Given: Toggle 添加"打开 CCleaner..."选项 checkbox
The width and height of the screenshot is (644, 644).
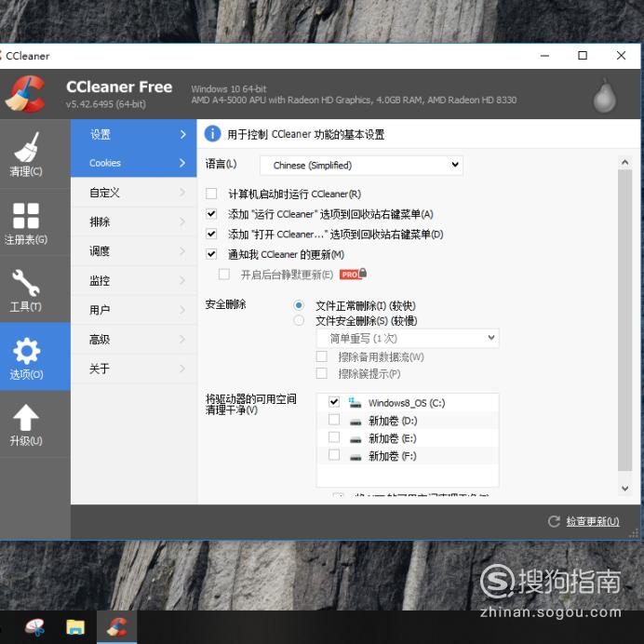Looking at the screenshot, I should point(211,235).
